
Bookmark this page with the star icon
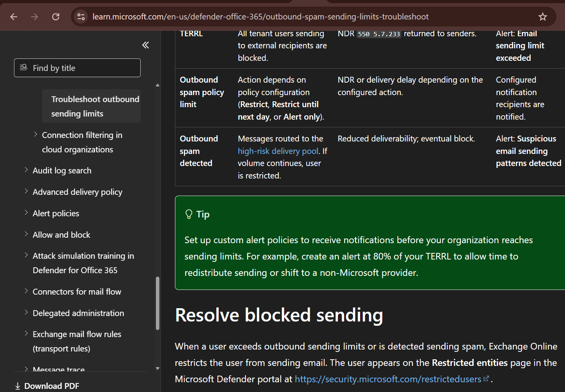coord(543,17)
